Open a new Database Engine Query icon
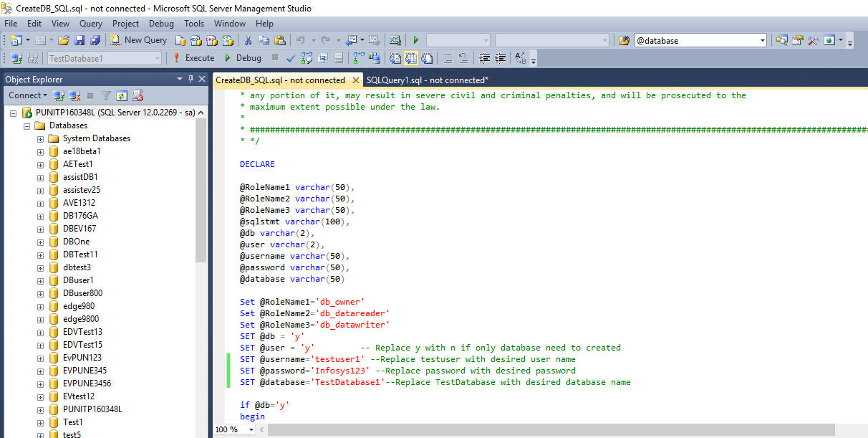This screenshot has width=868, height=438. [x=180, y=40]
